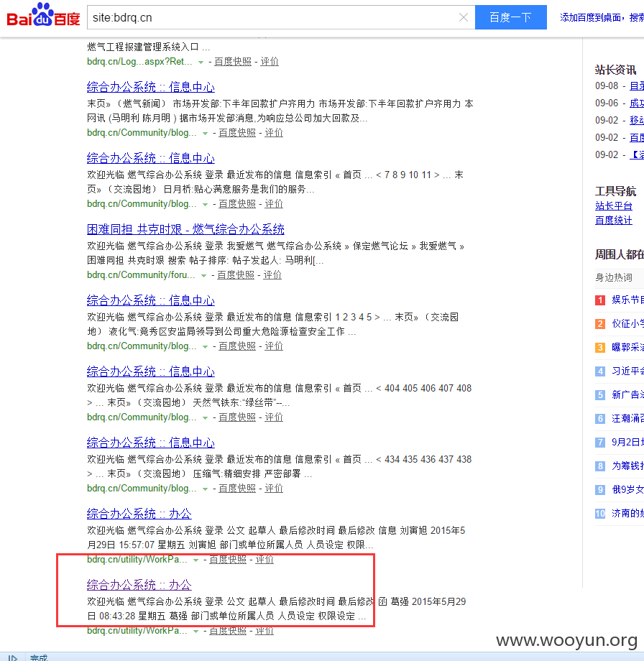Open the 信息中心 result mentioning 日月桥:贴心满意服务

point(150,159)
